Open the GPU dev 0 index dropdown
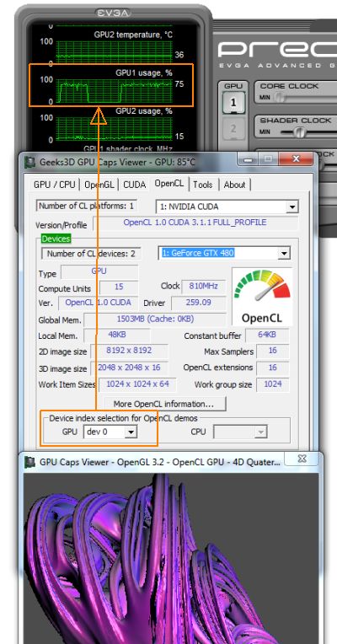Viewport: 337px width, 644px height. tap(131, 432)
